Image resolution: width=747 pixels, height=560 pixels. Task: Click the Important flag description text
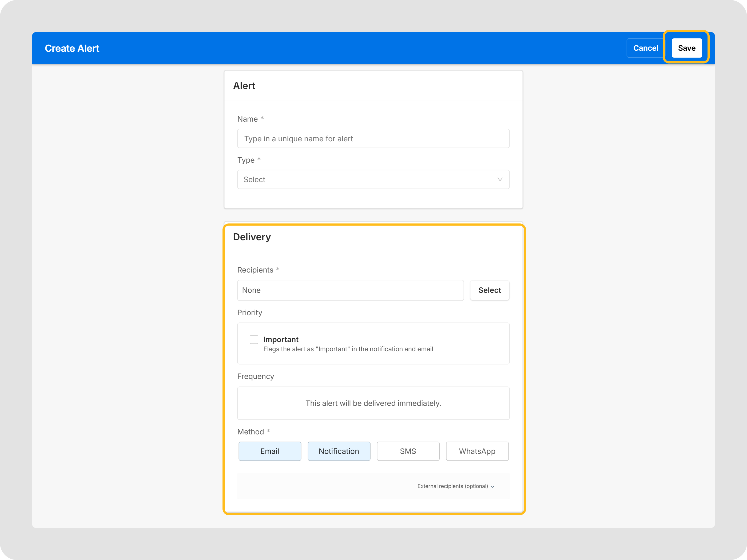click(348, 349)
